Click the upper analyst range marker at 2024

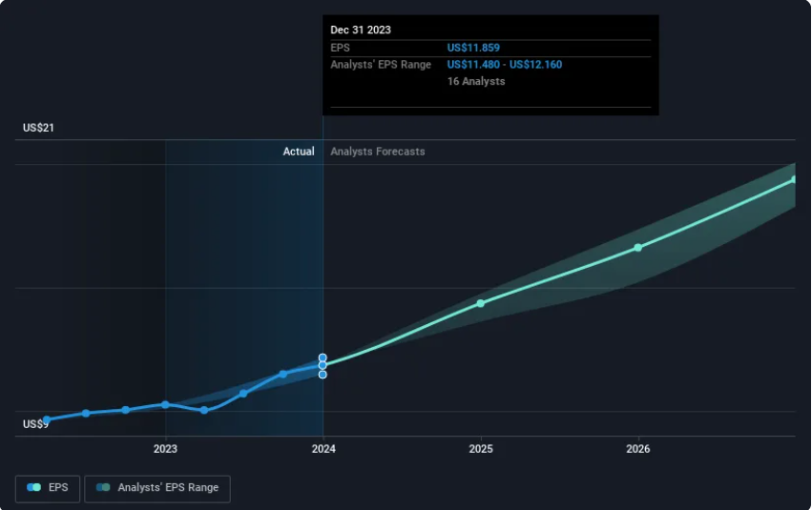(x=323, y=357)
